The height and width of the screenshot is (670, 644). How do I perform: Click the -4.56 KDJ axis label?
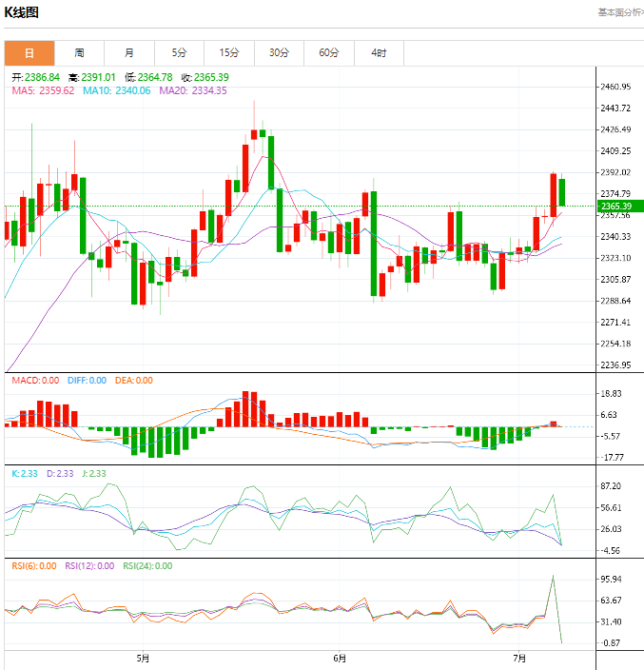(x=611, y=551)
